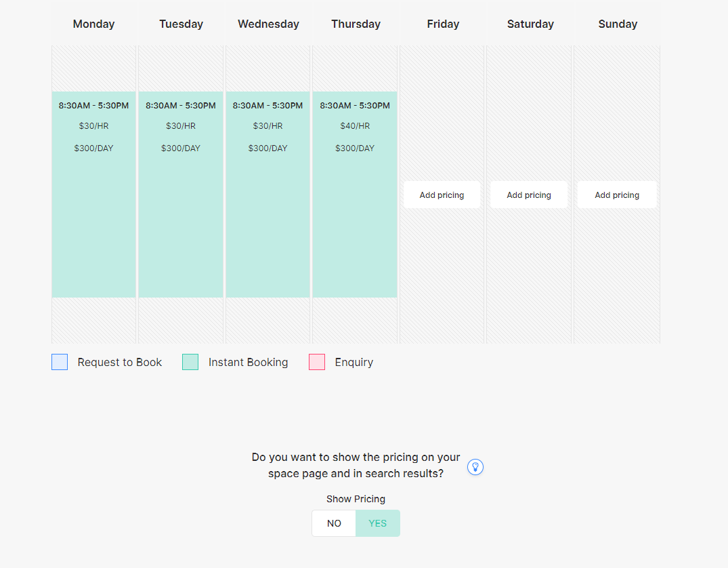
Task: Click the Friday column header
Action: [x=443, y=24]
